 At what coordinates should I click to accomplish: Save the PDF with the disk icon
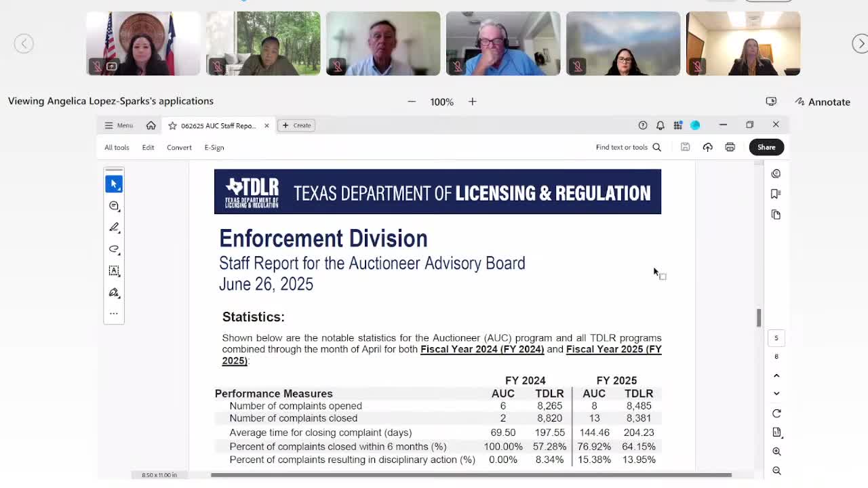(685, 146)
